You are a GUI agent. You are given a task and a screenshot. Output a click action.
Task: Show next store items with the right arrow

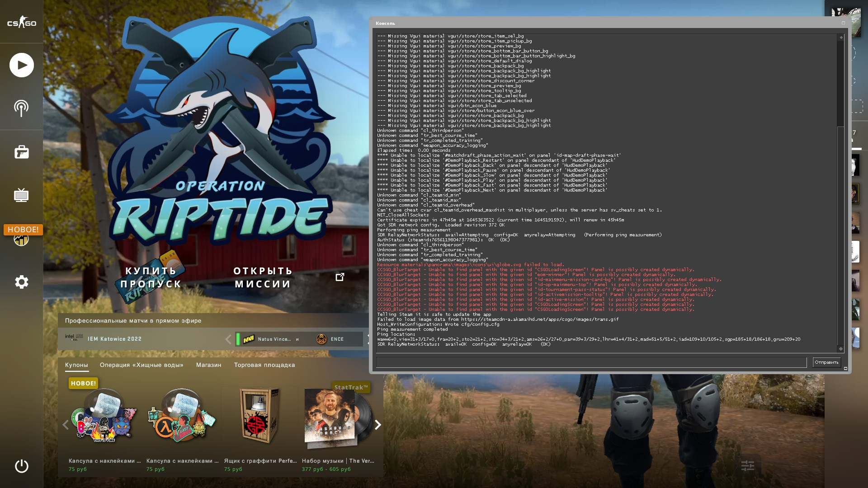tap(378, 425)
